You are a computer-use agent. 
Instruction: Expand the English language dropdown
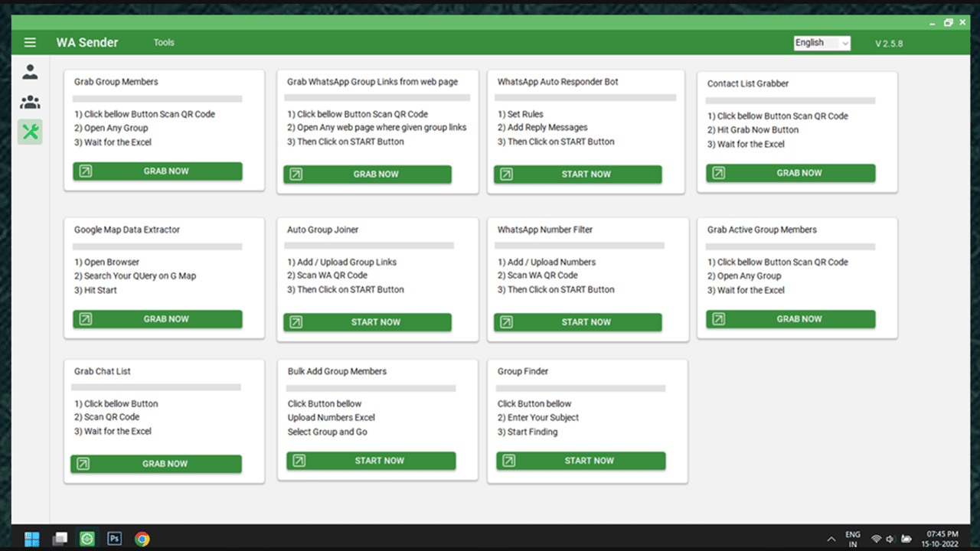click(x=822, y=43)
